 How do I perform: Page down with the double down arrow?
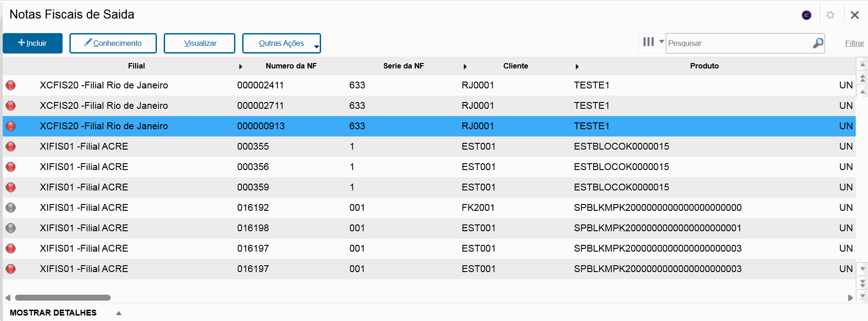tap(863, 283)
